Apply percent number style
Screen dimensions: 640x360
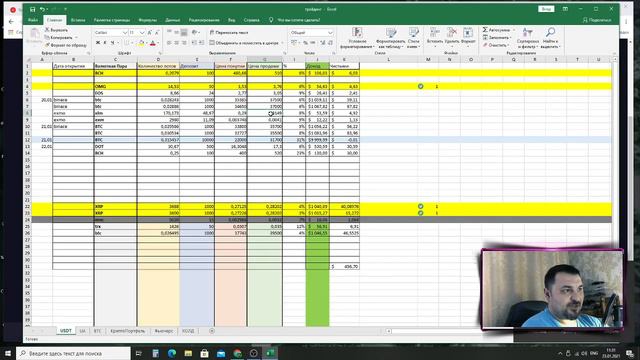305,42
